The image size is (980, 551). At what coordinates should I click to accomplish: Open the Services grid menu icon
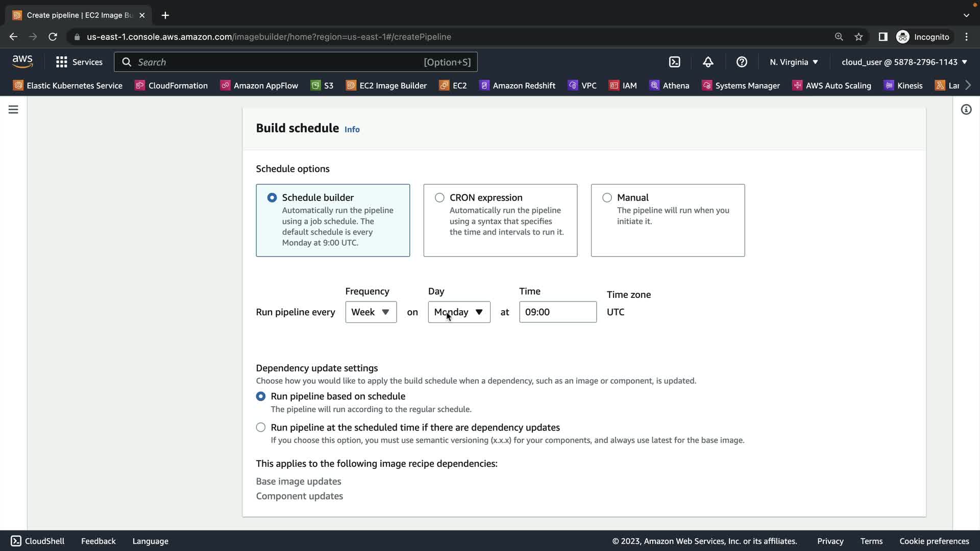click(x=62, y=62)
